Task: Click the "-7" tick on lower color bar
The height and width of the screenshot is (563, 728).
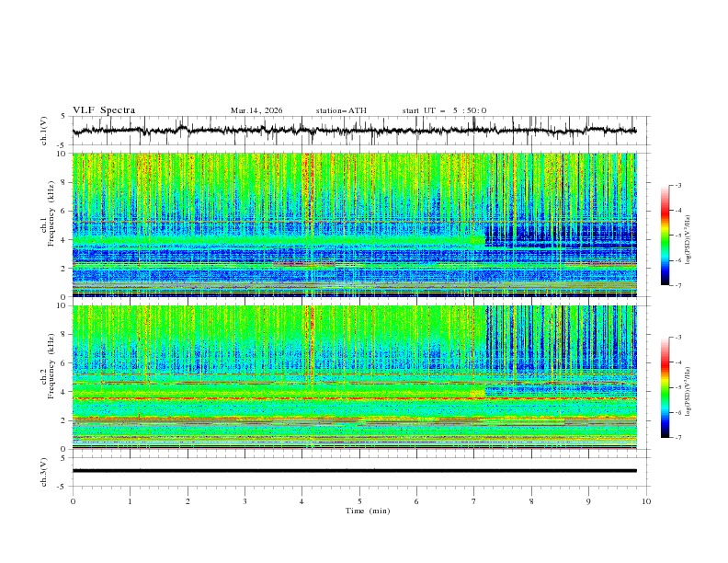Action: point(677,437)
